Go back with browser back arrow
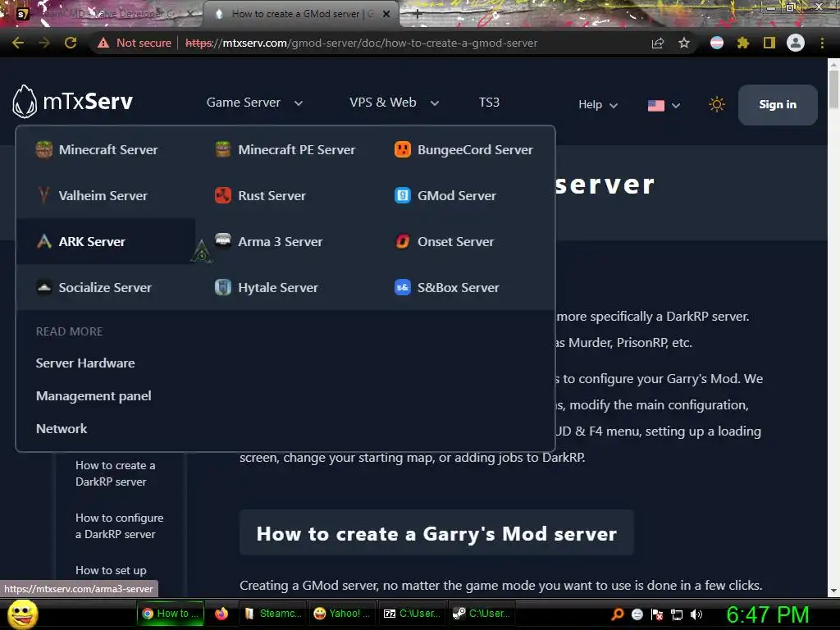This screenshot has width=840, height=630. [18, 43]
